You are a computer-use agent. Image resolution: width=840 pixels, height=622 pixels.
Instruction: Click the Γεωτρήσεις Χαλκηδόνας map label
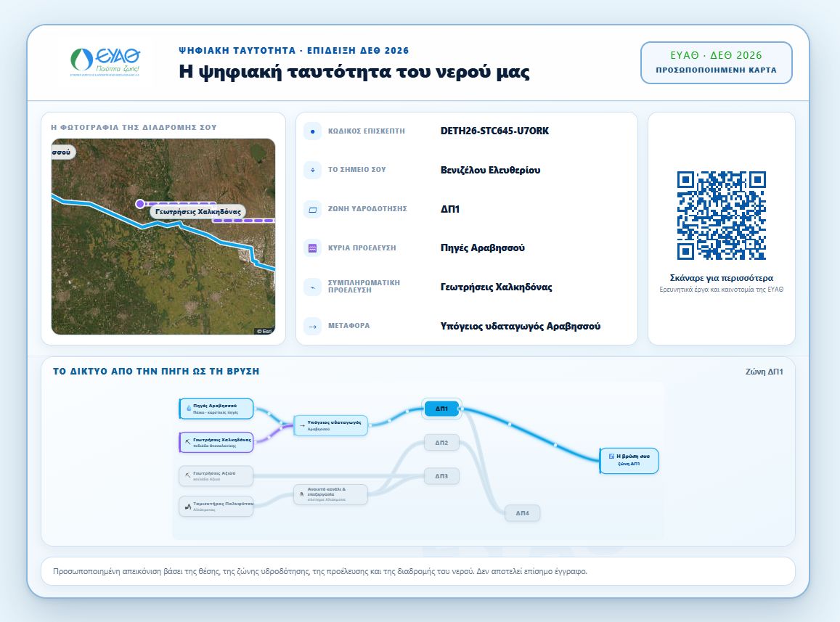click(x=197, y=212)
